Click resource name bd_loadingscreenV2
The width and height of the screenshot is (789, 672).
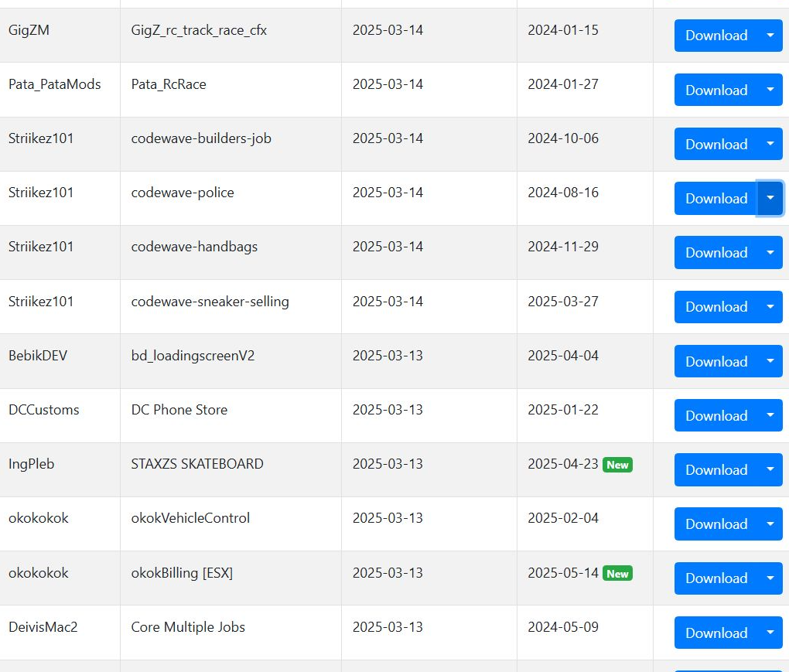point(193,356)
